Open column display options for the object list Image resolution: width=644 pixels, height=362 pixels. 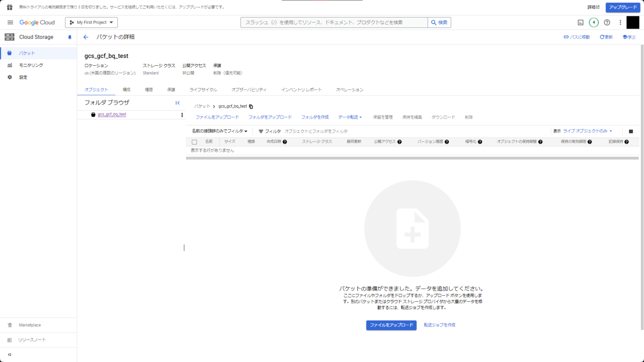[631, 131]
